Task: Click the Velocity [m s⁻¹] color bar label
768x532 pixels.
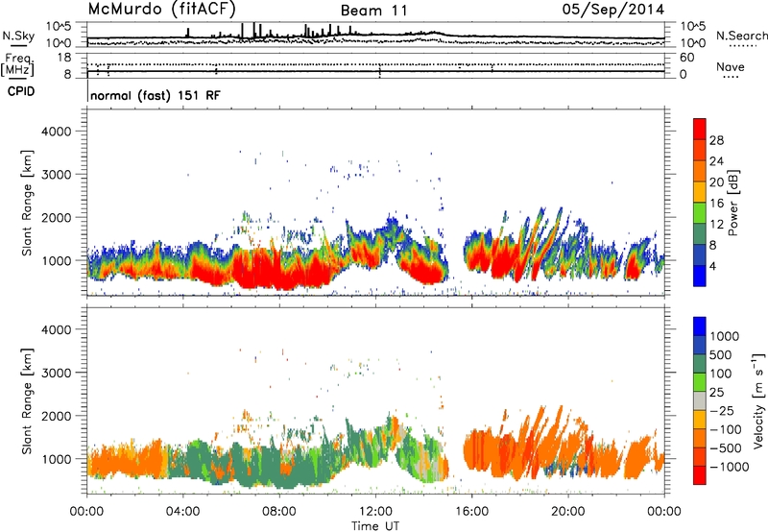Action: (x=758, y=400)
